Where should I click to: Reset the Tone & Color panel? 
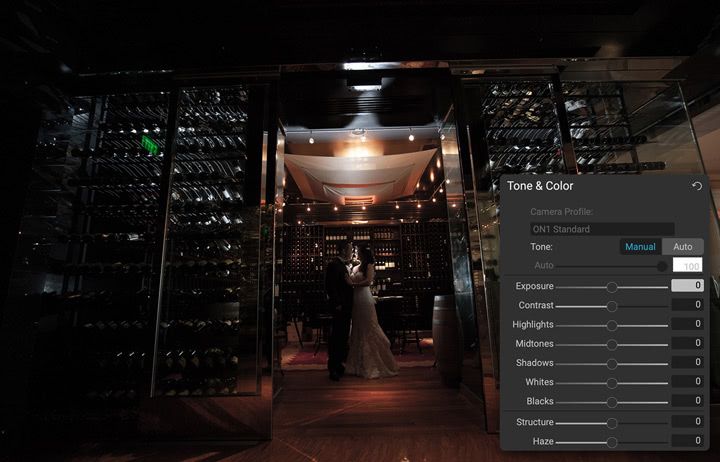pyautogui.click(x=697, y=186)
